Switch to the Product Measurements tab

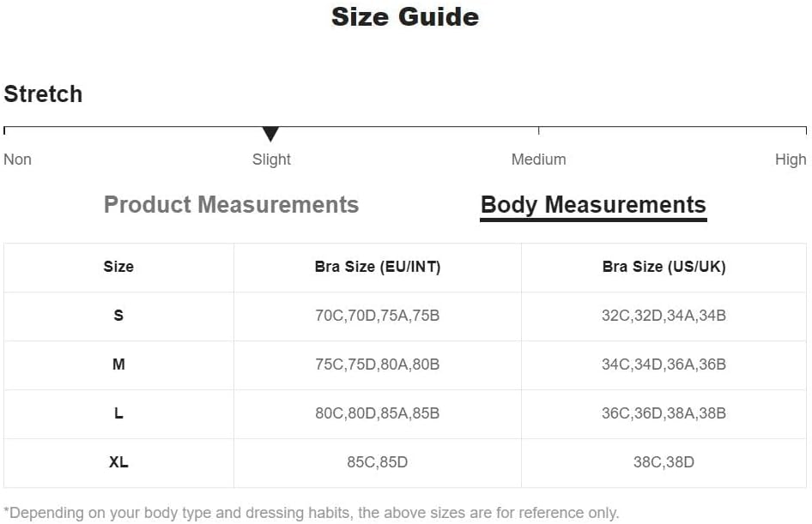pyautogui.click(x=231, y=205)
